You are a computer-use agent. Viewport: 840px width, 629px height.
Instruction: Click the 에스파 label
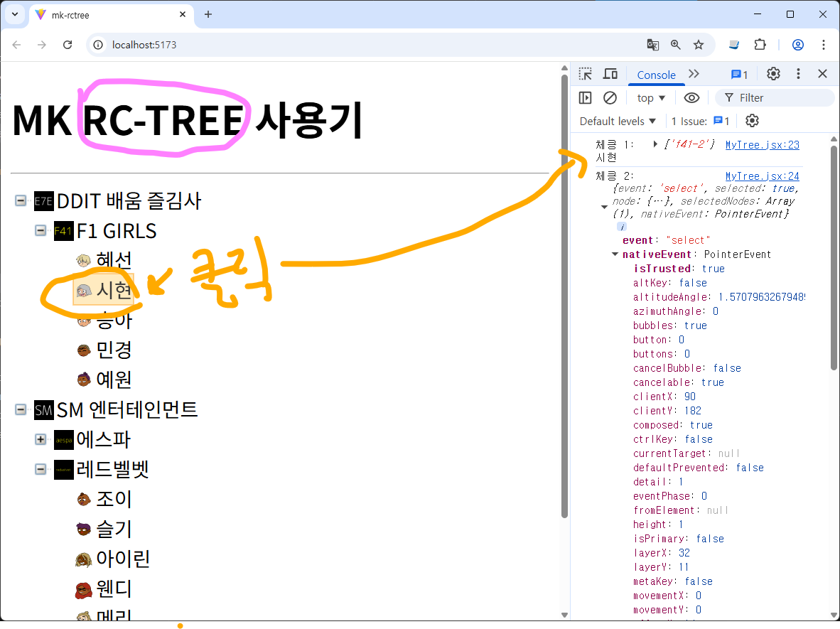[x=103, y=440]
